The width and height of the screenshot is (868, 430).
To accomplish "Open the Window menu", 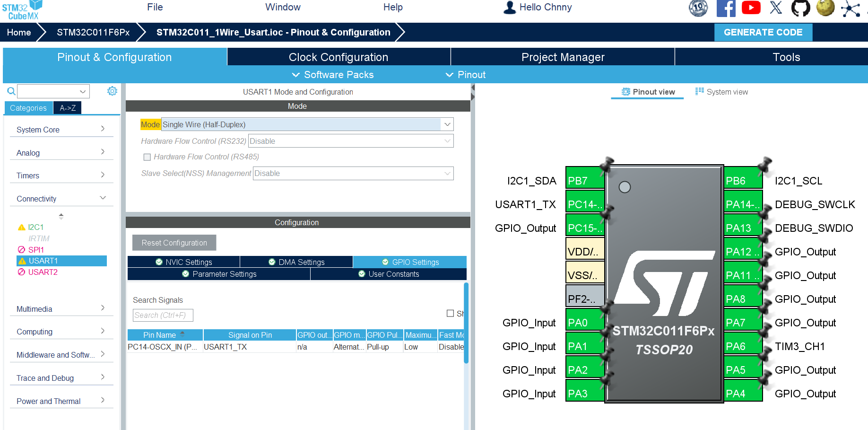I will pyautogui.click(x=283, y=7).
